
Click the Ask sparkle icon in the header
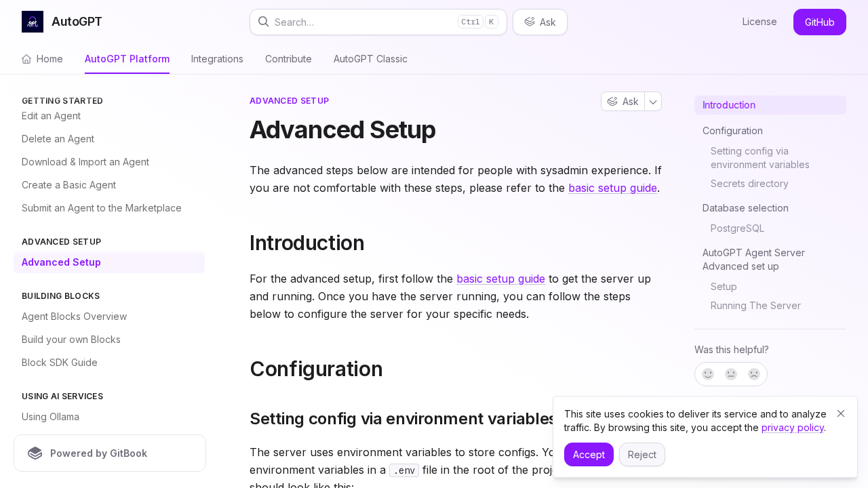[x=530, y=22]
